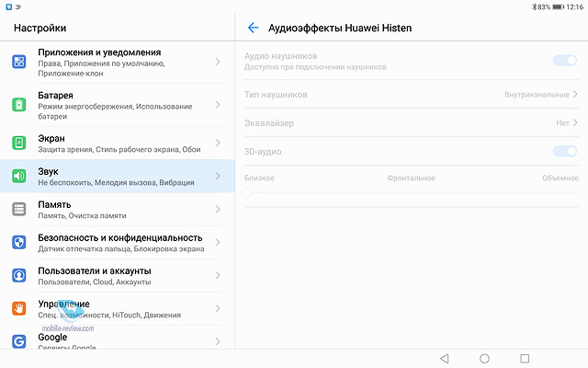The image size is (588, 368).
Task: Open the Экран settings section
Action: pyautogui.click(x=117, y=144)
